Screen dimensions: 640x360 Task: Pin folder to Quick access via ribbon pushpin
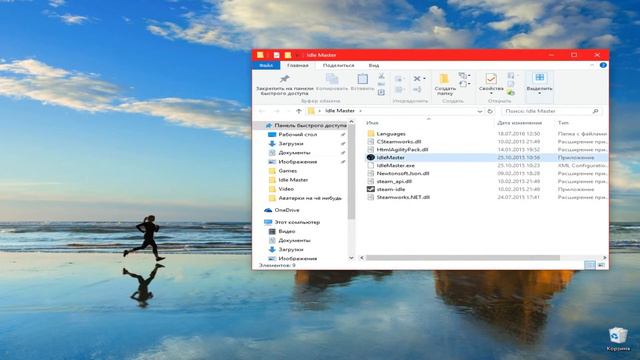(x=284, y=79)
